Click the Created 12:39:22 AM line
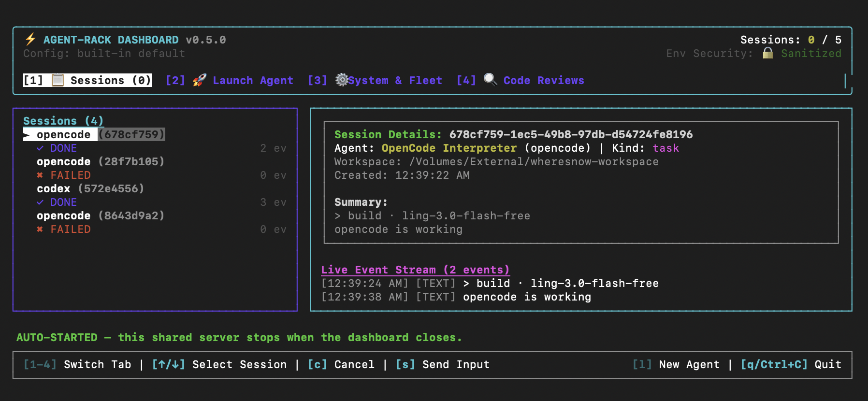Viewport: 868px width, 401px height. click(x=402, y=175)
